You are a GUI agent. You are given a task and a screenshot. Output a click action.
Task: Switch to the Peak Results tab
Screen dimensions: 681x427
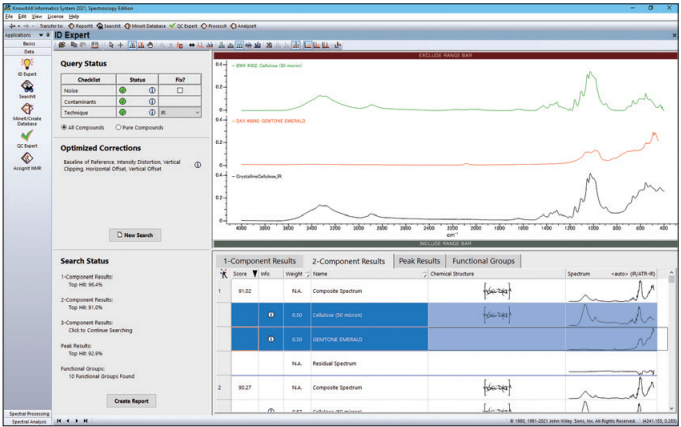pos(421,261)
